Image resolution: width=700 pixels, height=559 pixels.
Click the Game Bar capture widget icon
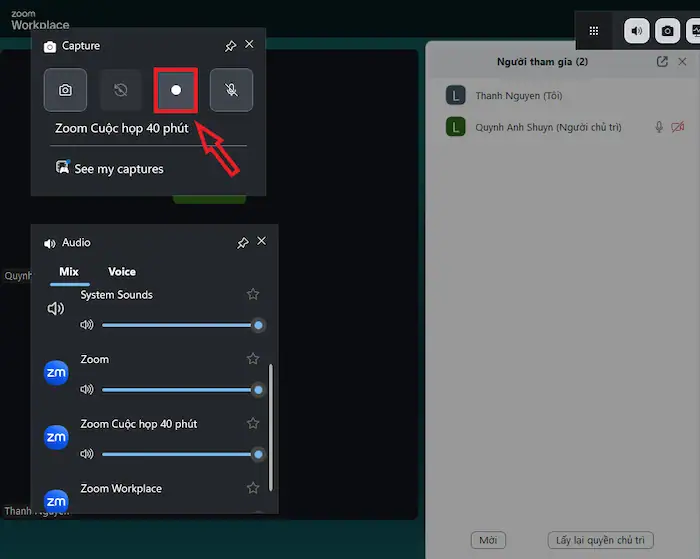pyautogui.click(x=667, y=31)
